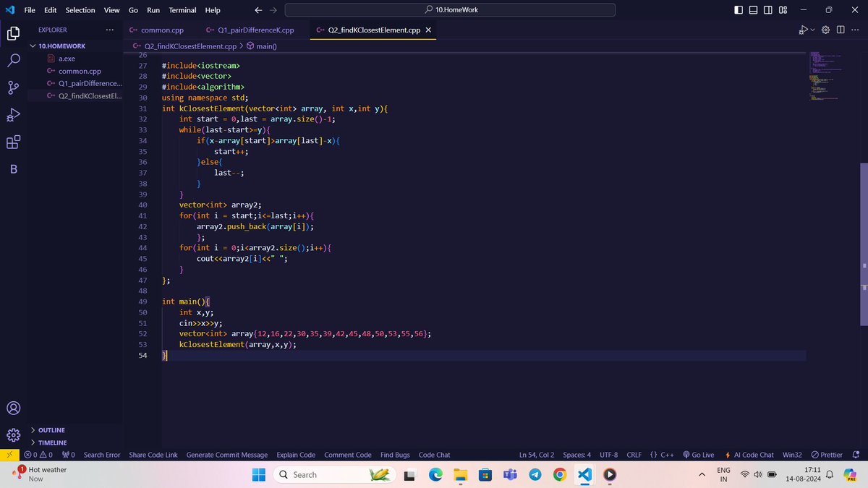Screen dimensions: 868x488
Task: Split the editor to the right
Action: point(841,30)
